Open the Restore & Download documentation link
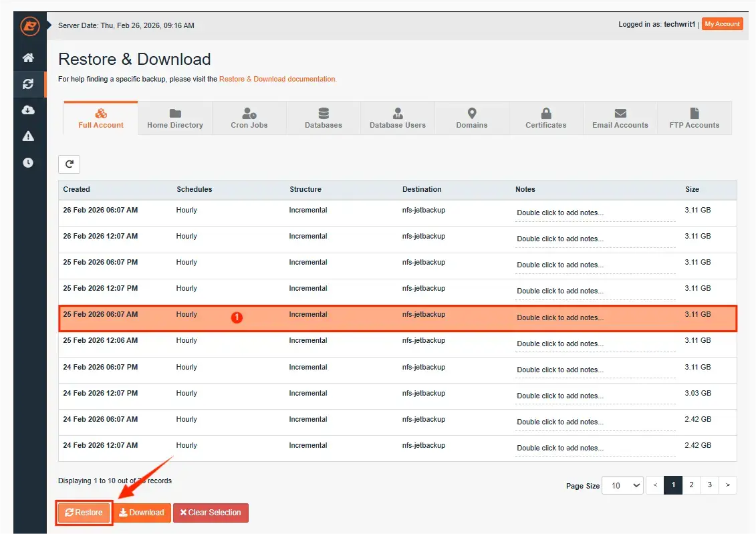The width and height of the screenshot is (756, 534). pyautogui.click(x=277, y=79)
